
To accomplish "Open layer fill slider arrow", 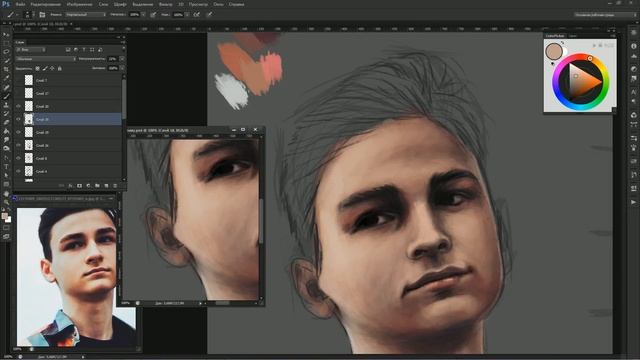I will [122, 68].
